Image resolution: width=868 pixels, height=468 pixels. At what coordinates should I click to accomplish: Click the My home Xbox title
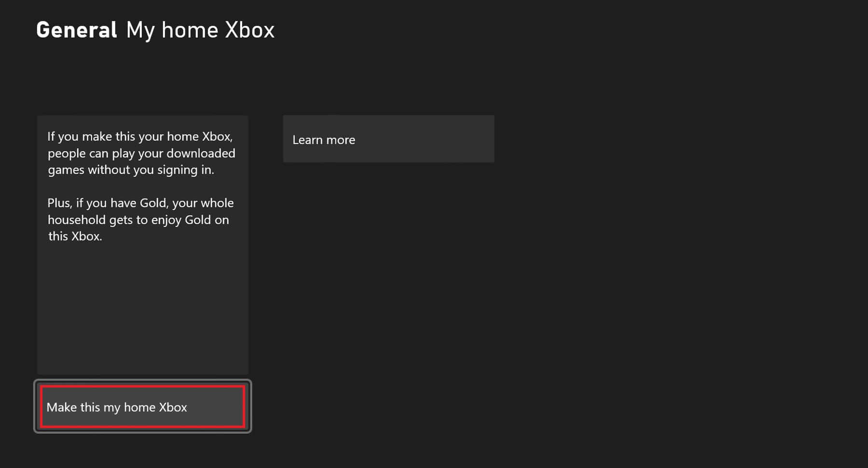coord(200,30)
